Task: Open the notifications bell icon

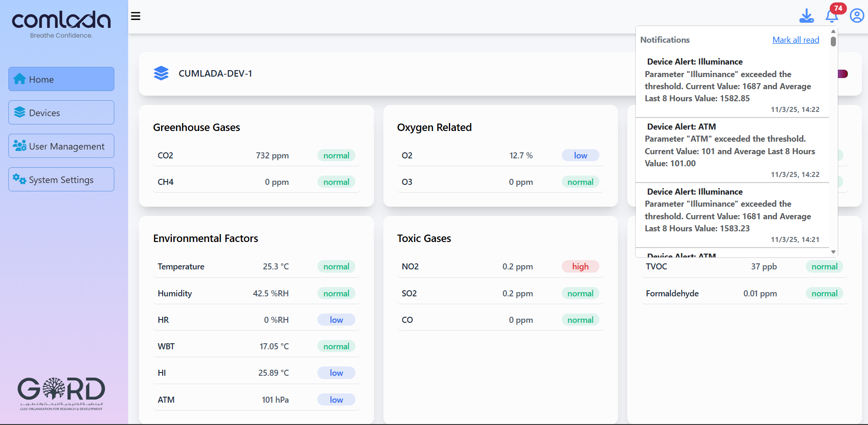Action: click(831, 17)
